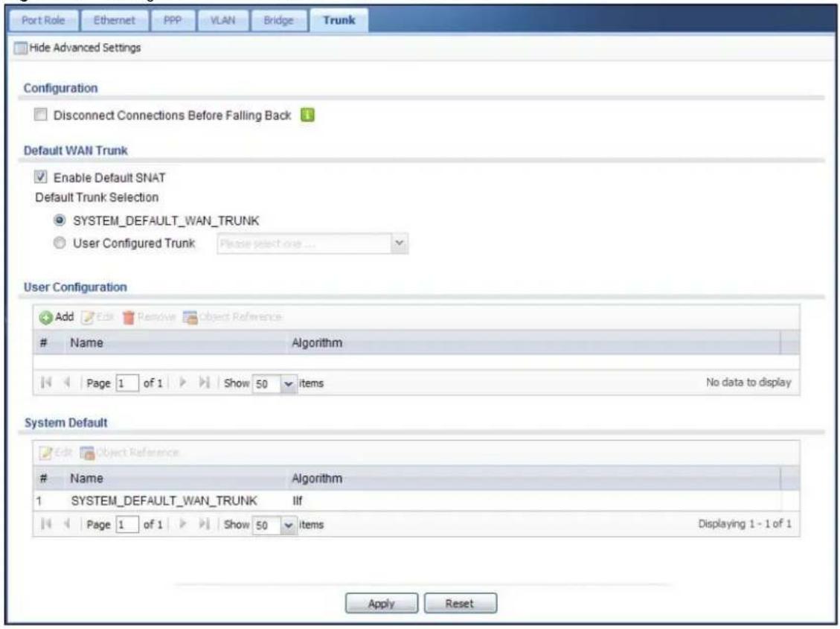
Task: Go to last page in System Default
Action: 204,524
